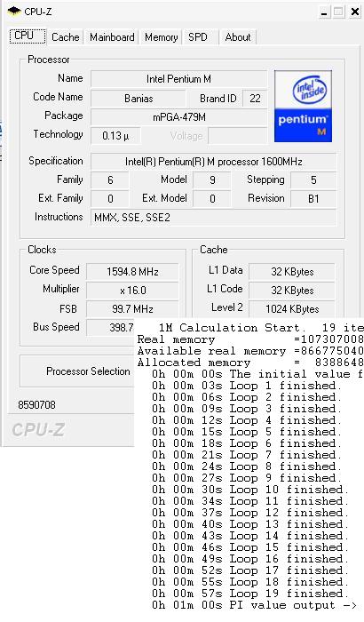Viewport: 364px width, 622px height.
Task: Click the CPU-Z chip icon in title bar
Action: [x=14, y=11]
